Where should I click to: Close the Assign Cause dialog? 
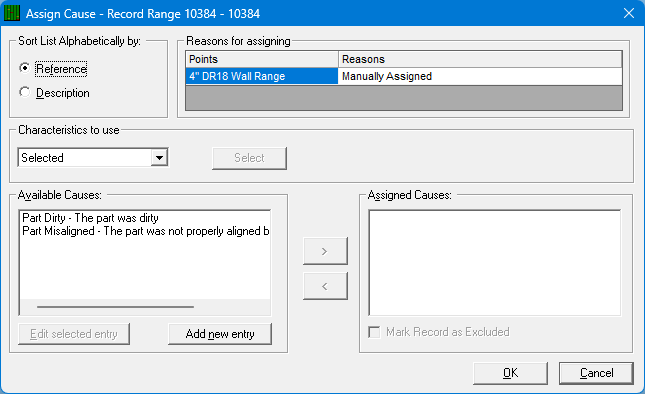click(x=629, y=13)
